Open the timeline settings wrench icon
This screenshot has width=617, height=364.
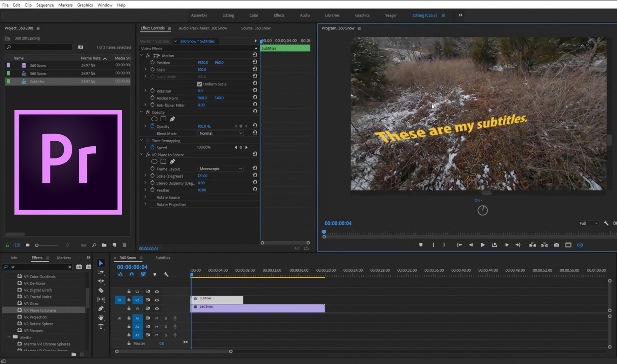tap(166, 274)
